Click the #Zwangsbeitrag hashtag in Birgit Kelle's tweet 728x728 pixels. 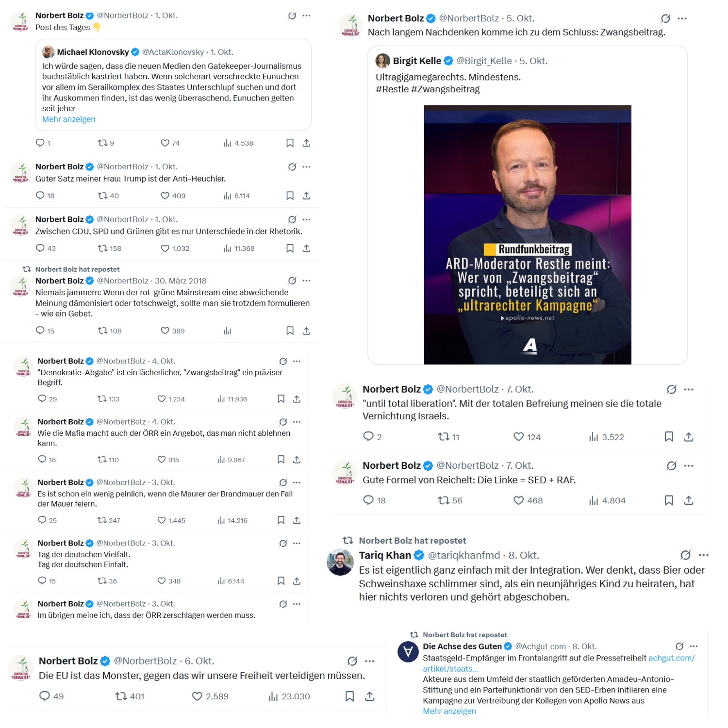tap(445, 89)
